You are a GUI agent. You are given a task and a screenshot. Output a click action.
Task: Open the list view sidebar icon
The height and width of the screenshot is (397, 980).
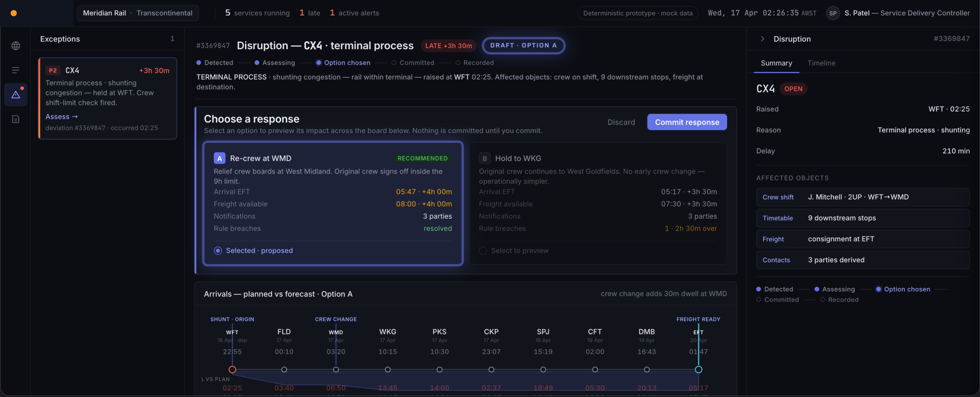click(16, 70)
